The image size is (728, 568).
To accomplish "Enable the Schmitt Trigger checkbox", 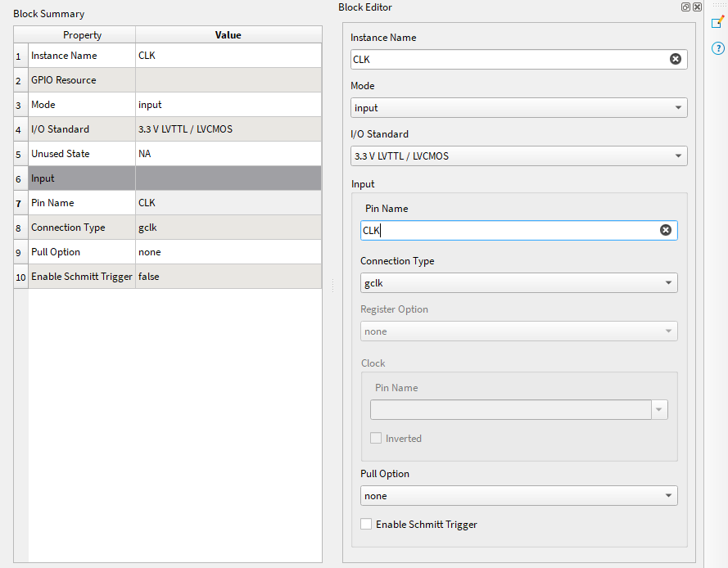I will point(366,525).
